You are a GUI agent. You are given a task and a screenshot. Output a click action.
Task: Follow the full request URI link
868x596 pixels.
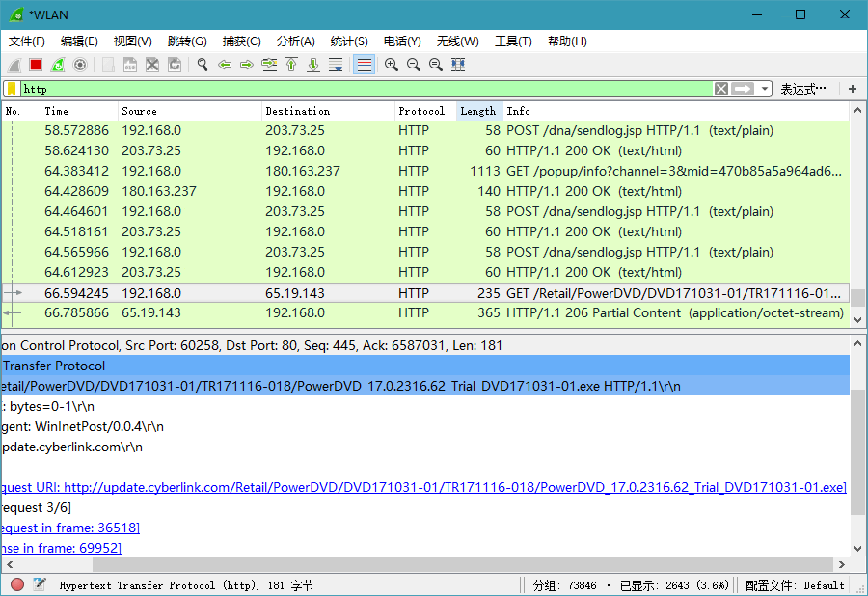[454, 487]
